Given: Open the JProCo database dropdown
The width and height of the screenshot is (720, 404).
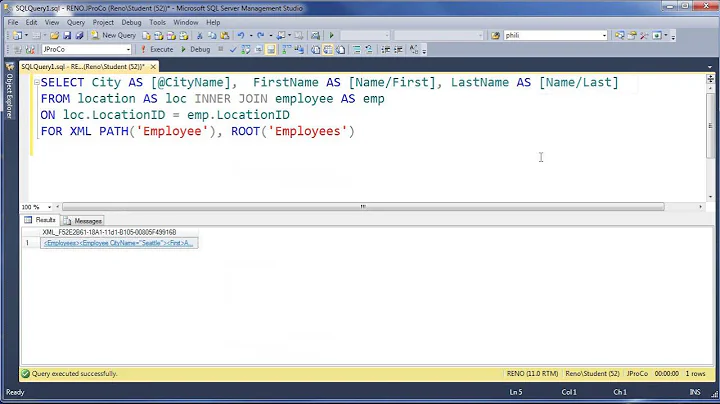Looking at the screenshot, I should coord(128,50).
